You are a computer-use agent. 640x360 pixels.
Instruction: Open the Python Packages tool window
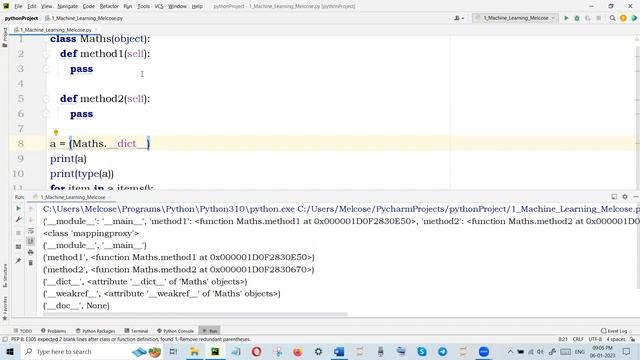pyautogui.click(x=96, y=331)
